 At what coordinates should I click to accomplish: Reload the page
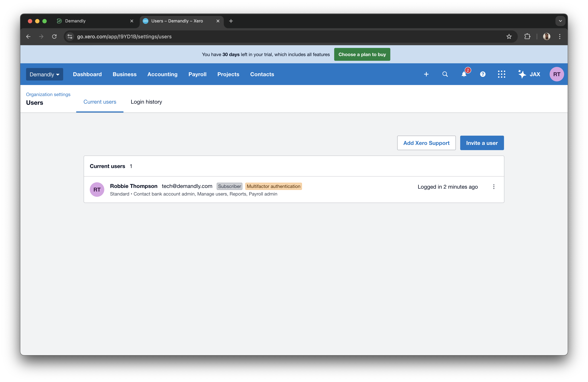pos(54,37)
